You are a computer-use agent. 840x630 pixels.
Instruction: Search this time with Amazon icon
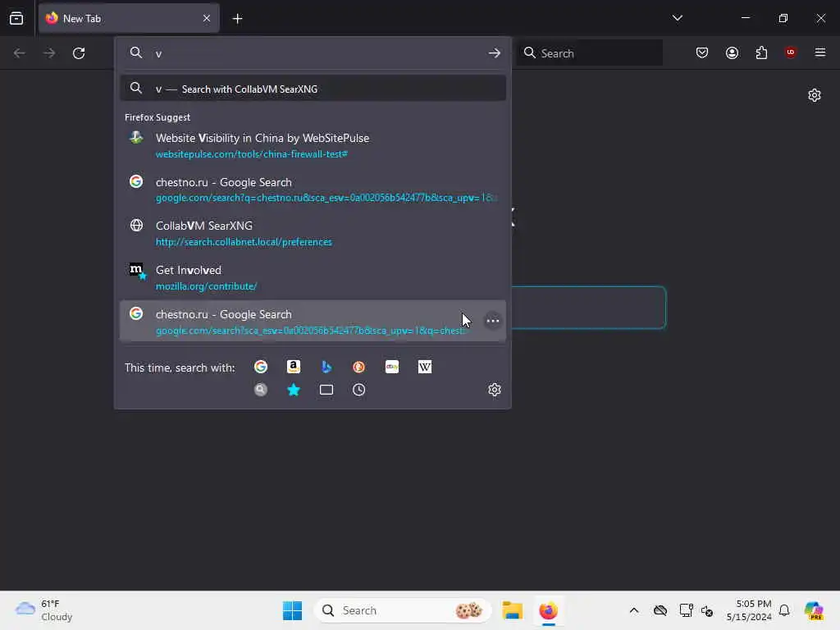(x=294, y=367)
